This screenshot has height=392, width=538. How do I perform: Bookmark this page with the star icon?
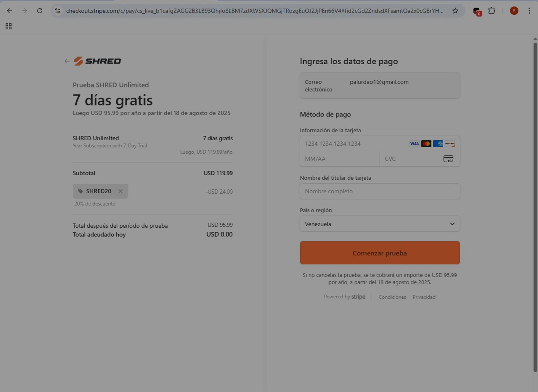tap(455, 11)
